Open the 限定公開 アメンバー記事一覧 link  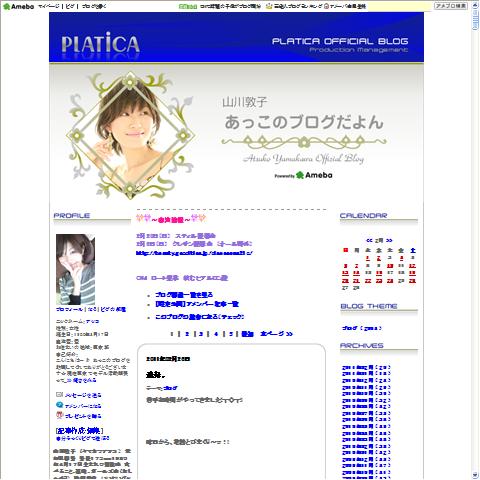197,304
